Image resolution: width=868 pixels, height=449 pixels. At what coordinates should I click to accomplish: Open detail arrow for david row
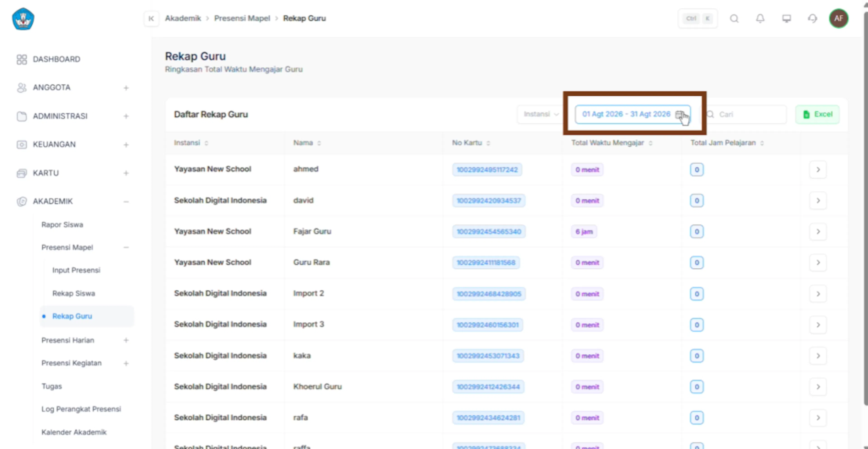pos(818,201)
